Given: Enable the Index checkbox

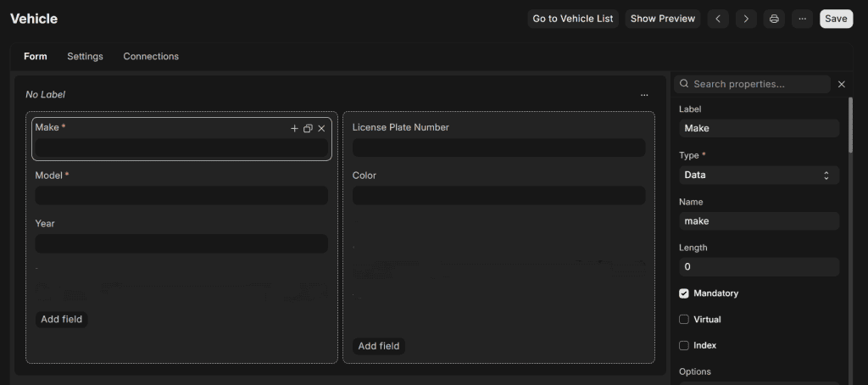Looking at the screenshot, I should tap(684, 346).
